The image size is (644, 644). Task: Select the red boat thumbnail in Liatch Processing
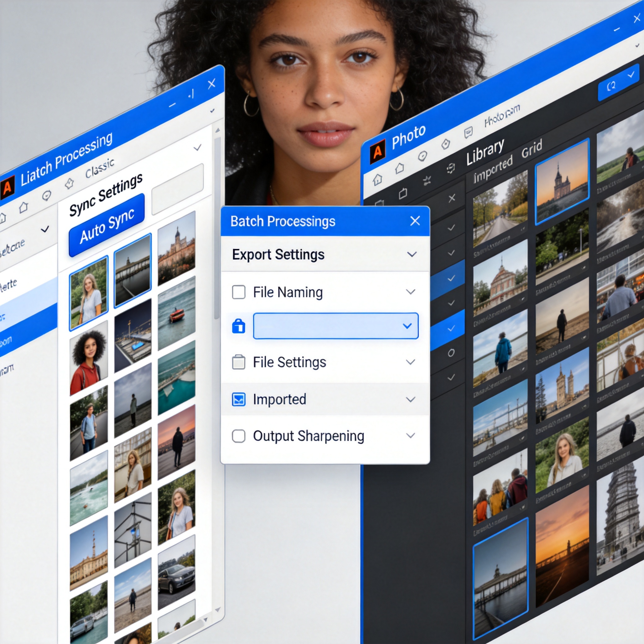pos(176,313)
